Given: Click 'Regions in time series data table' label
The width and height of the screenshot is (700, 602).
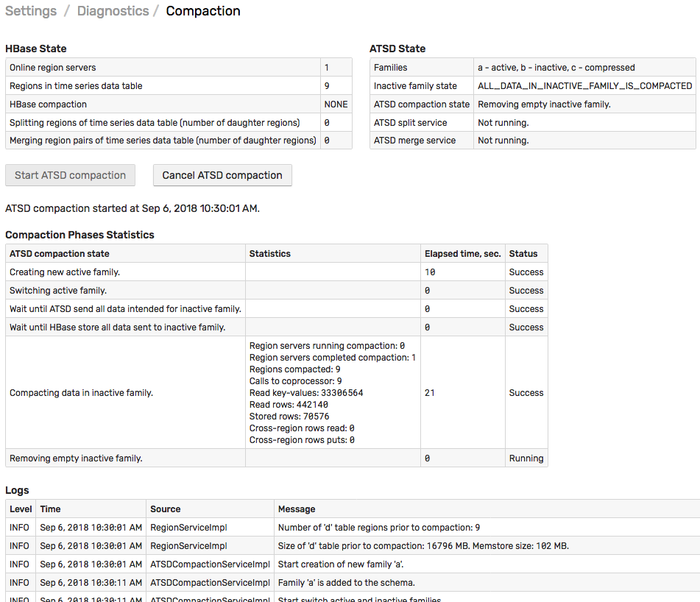Looking at the screenshot, I should pos(76,85).
